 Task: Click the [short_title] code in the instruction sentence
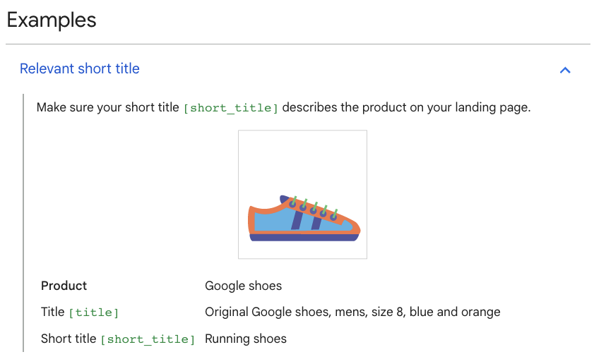230,109
